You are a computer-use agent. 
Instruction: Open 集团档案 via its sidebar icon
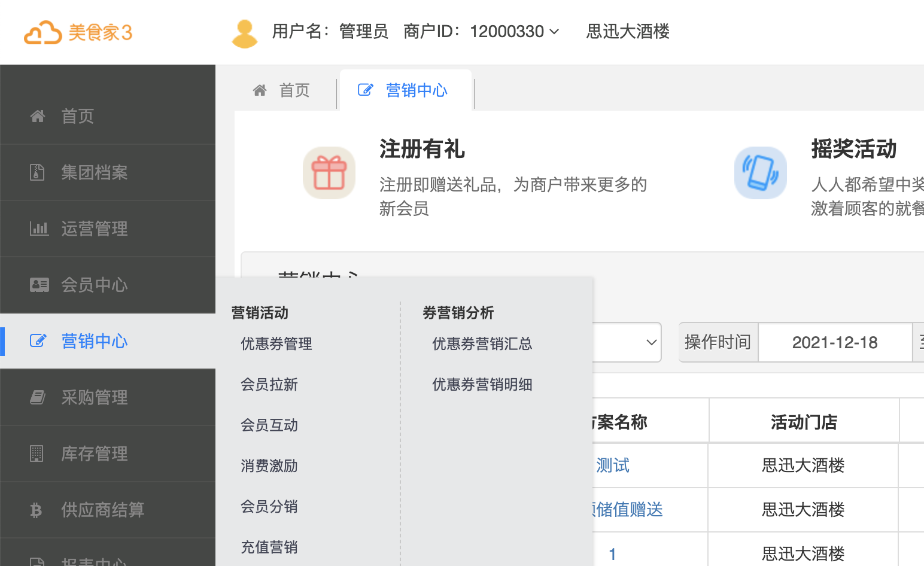coord(38,172)
